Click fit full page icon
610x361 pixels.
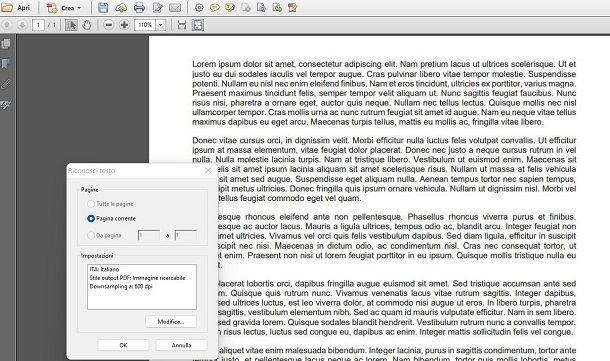pos(198,25)
